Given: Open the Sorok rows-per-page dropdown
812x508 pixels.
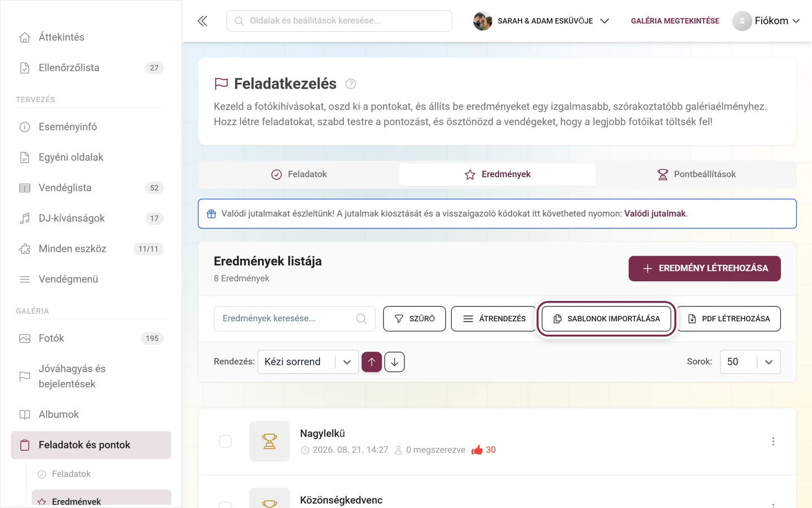Looking at the screenshot, I should pyautogui.click(x=750, y=362).
